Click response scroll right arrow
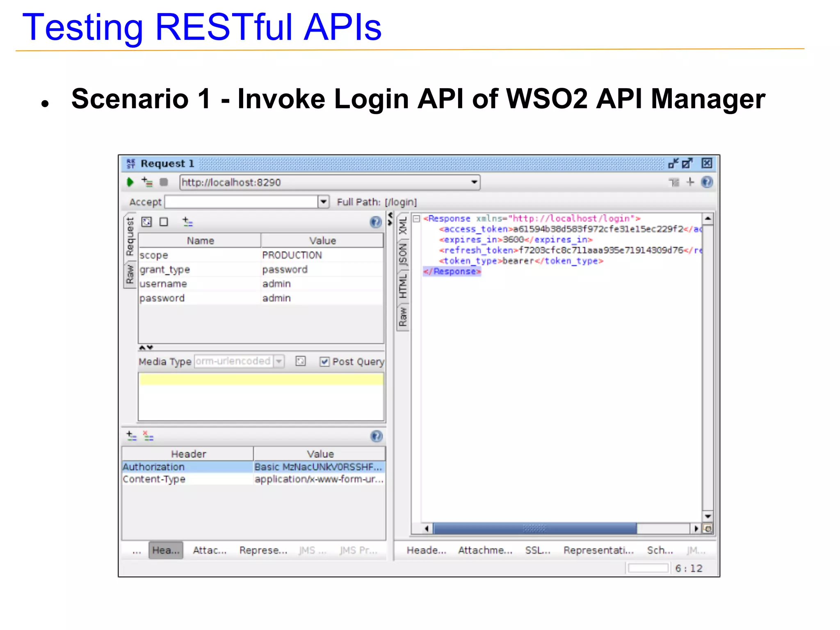The height and width of the screenshot is (630, 840). pos(696,528)
